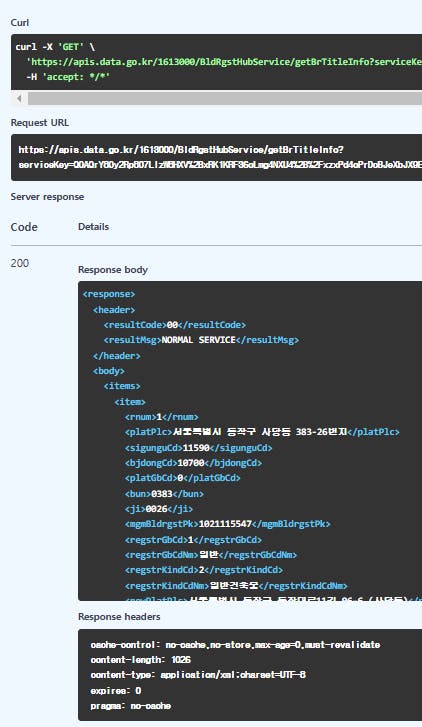Screen dimensions: 422x727
Task: Click the serviceKey line in Request URL
Action: (x=220, y=165)
